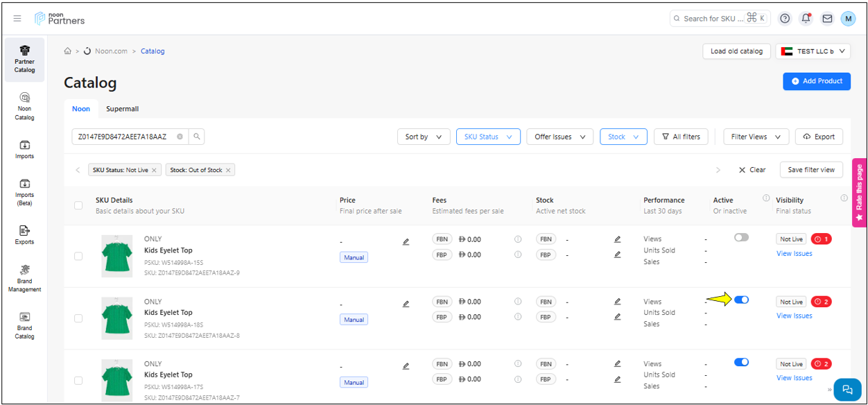Click the Add Product button

(816, 81)
